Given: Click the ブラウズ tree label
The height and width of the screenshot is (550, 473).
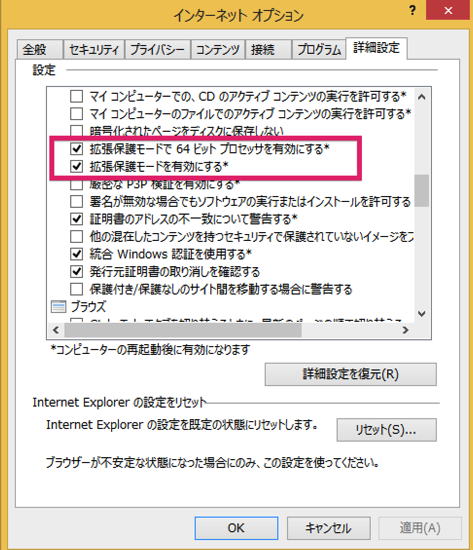Looking at the screenshot, I should tap(88, 307).
